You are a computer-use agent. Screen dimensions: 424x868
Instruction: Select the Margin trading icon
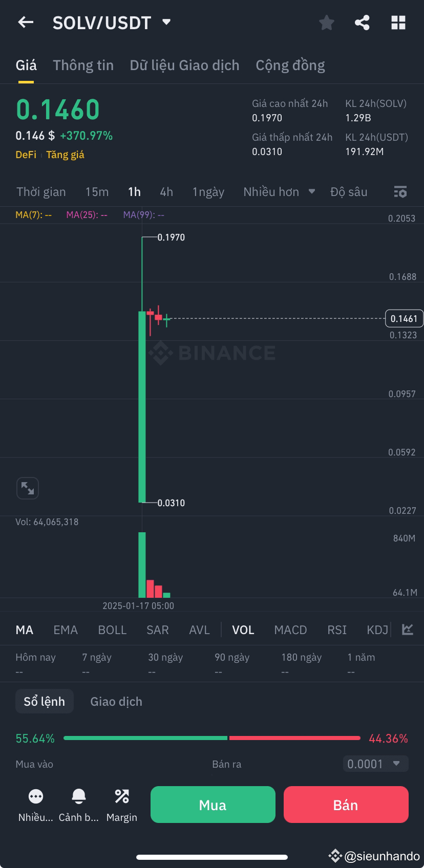point(121,796)
